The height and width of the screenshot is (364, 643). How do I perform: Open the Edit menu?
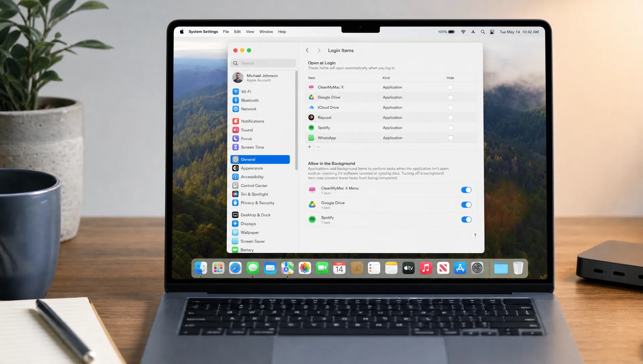pos(237,32)
